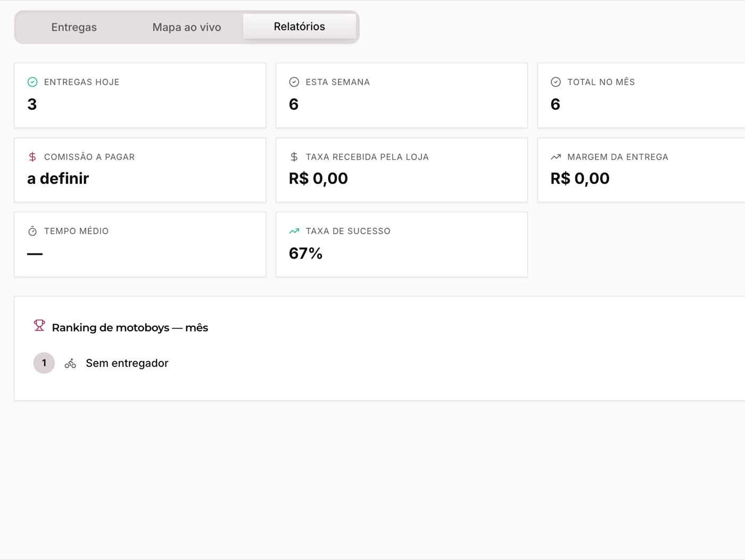The width and height of the screenshot is (745, 560).
Task: Click the 'TAXA RECEBIDA PELA LOJA' card label
Action: (x=367, y=157)
